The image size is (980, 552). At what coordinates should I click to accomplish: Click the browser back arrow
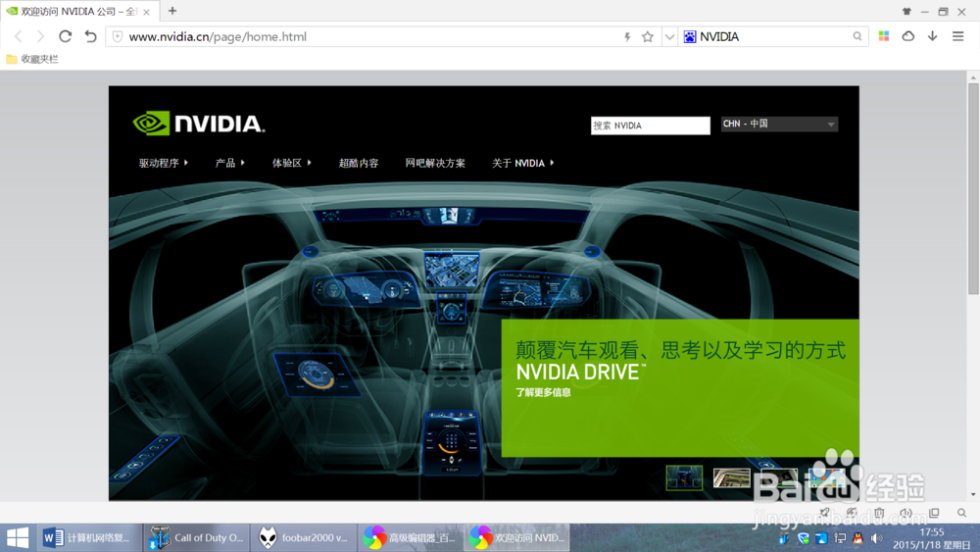tap(18, 37)
